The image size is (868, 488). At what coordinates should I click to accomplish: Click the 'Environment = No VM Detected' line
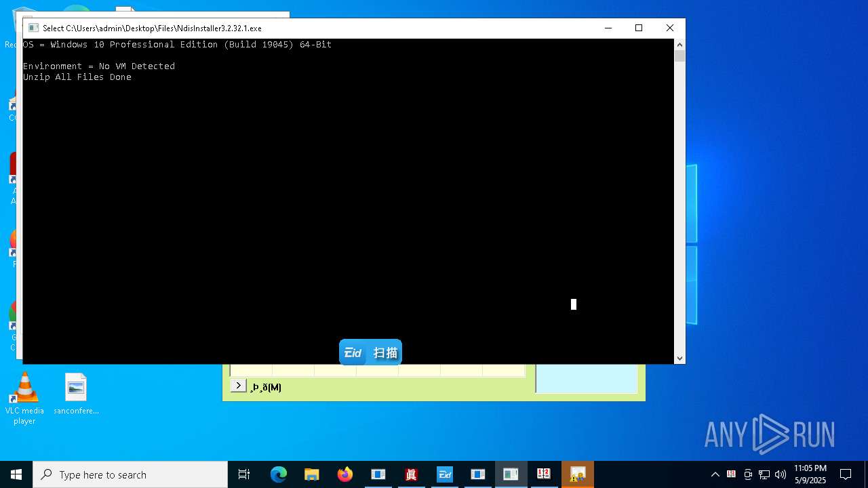[x=99, y=66]
